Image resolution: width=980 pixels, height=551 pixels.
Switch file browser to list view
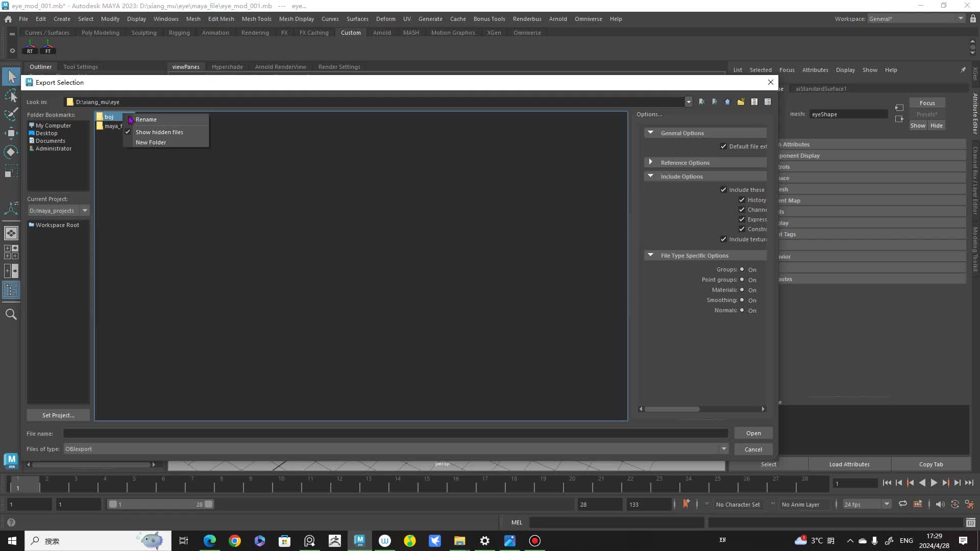pos(754,102)
